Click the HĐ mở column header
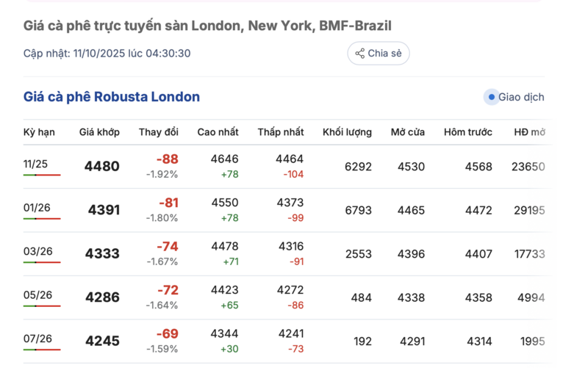Screen dimensions: 588x376 [x=528, y=132]
